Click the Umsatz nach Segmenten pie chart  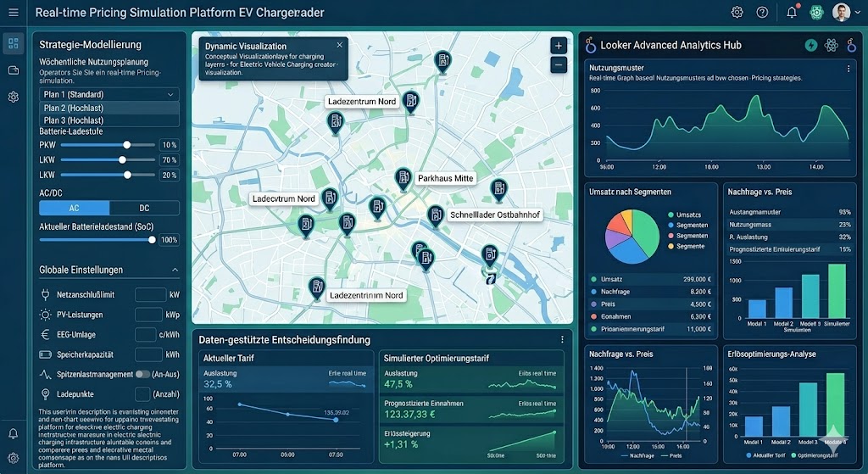(632, 237)
